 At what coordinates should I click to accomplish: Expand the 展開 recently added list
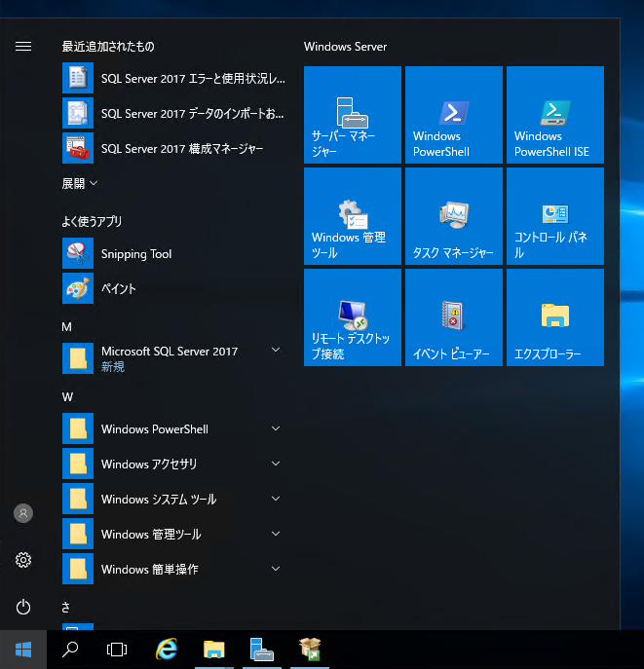[x=80, y=183]
